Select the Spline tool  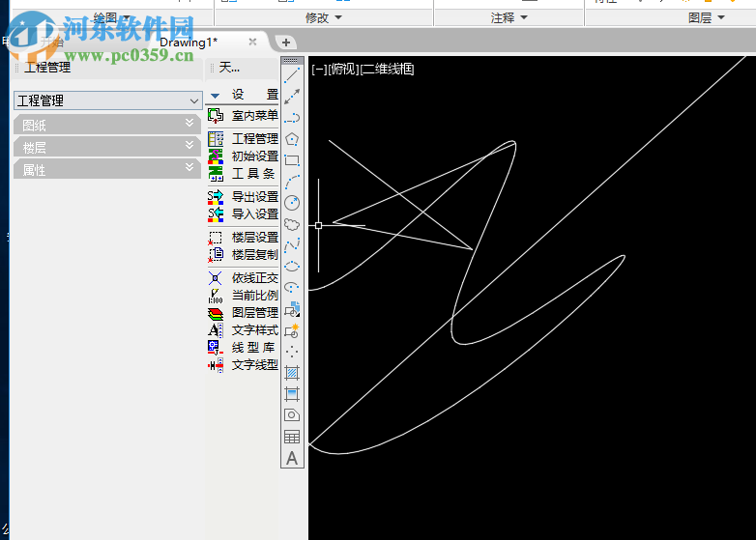[x=292, y=245]
